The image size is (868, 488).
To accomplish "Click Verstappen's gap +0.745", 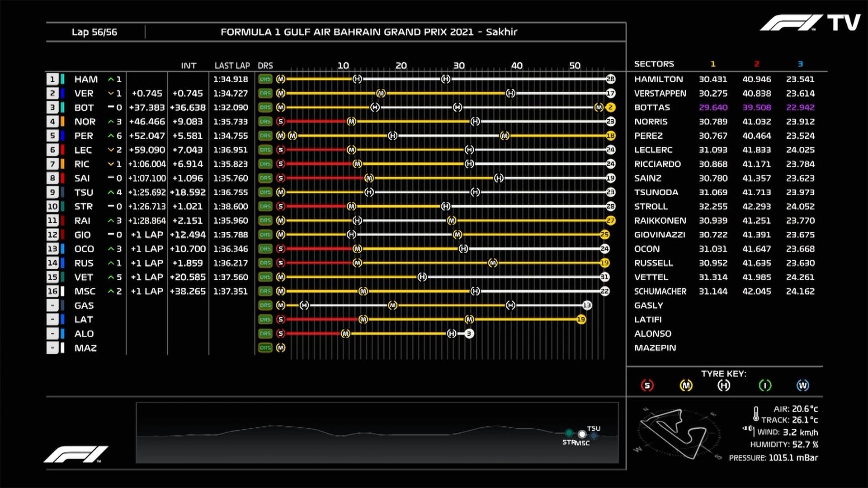I will pos(147,93).
